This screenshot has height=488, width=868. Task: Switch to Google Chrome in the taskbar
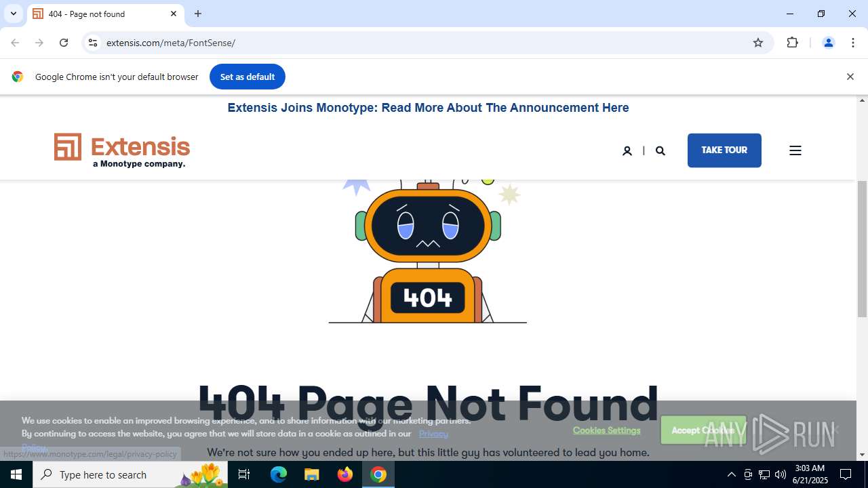(x=378, y=474)
